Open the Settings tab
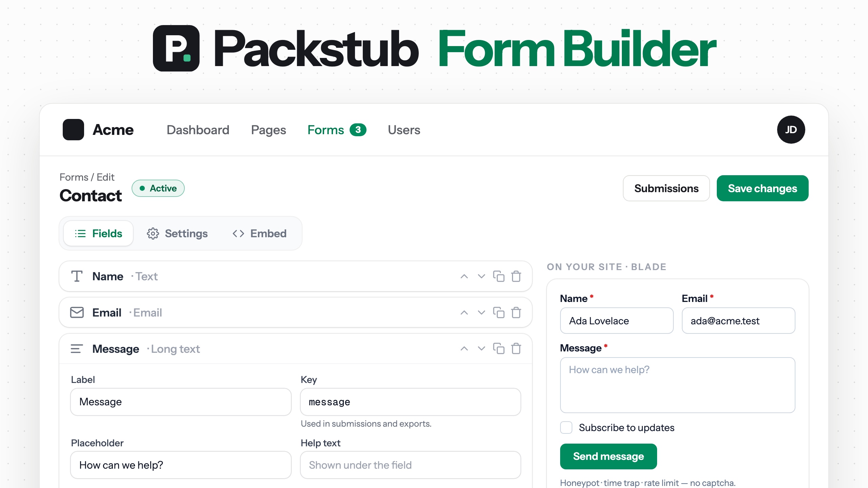The height and width of the screenshot is (488, 868). (x=177, y=233)
